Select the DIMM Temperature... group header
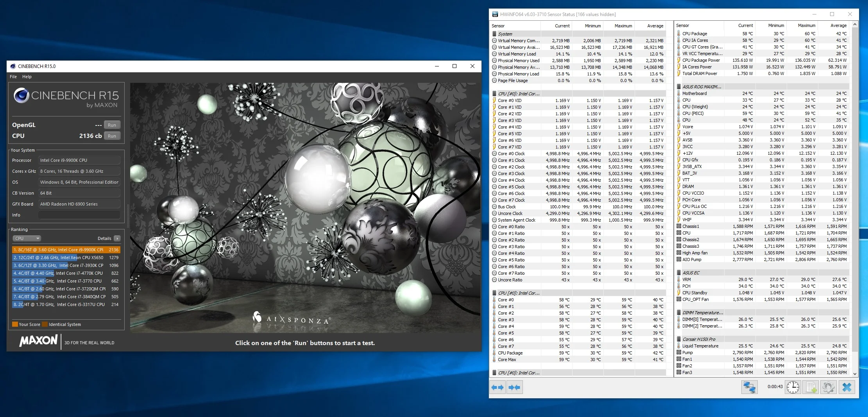This screenshot has width=868, height=417. click(x=762, y=313)
